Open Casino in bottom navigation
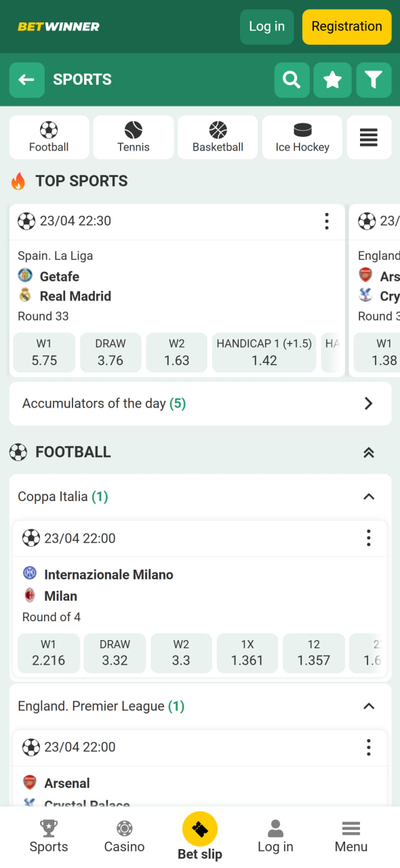400x868 pixels. pos(124,837)
